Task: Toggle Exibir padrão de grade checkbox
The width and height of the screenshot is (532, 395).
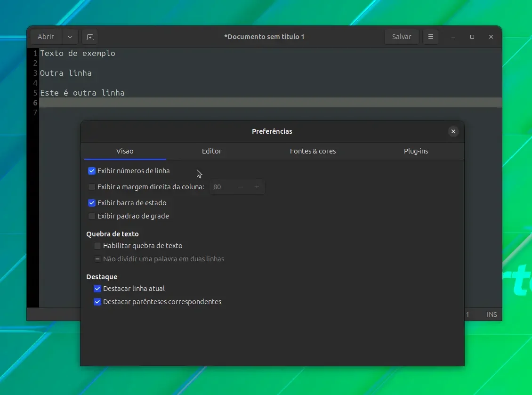Action: (92, 216)
